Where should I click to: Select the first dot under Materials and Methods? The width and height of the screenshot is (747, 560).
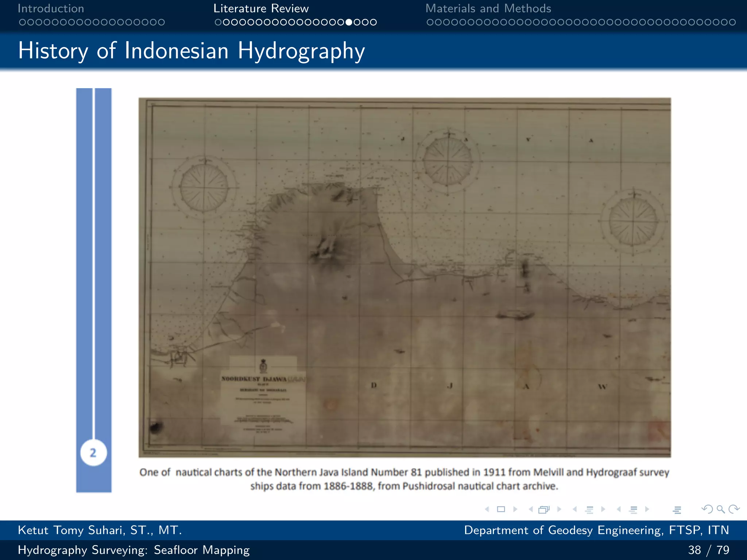pos(430,22)
